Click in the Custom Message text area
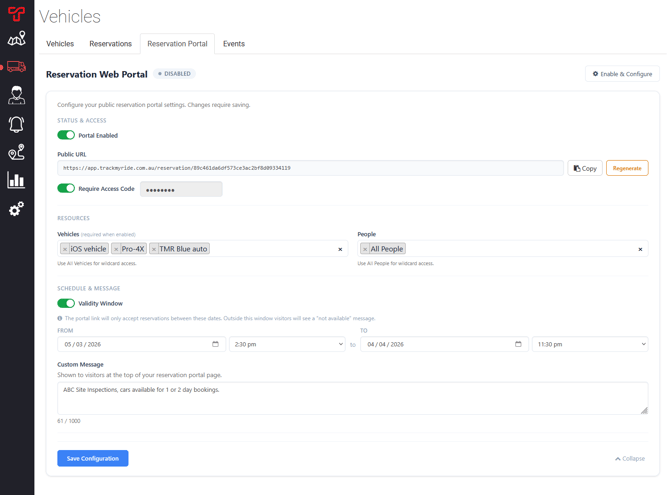This screenshot has width=670, height=495. coord(350,397)
